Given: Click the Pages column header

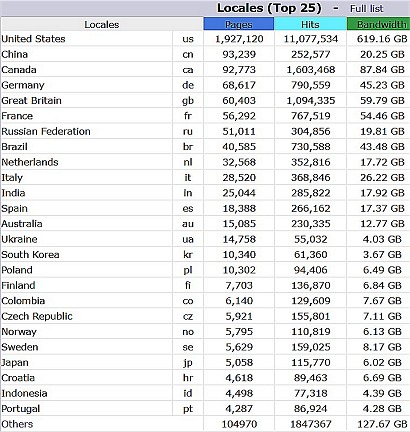Looking at the screenshot, I should pyautogui.click(x=239, y=24).
